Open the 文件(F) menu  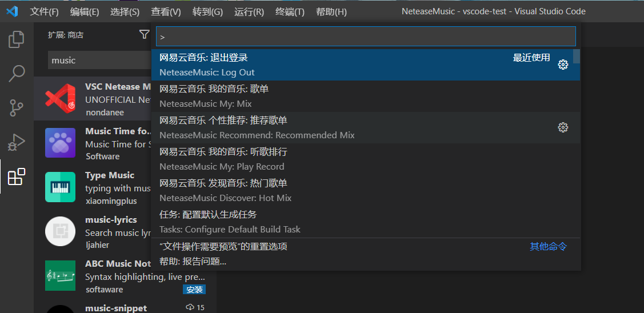[x=45, y=12]
